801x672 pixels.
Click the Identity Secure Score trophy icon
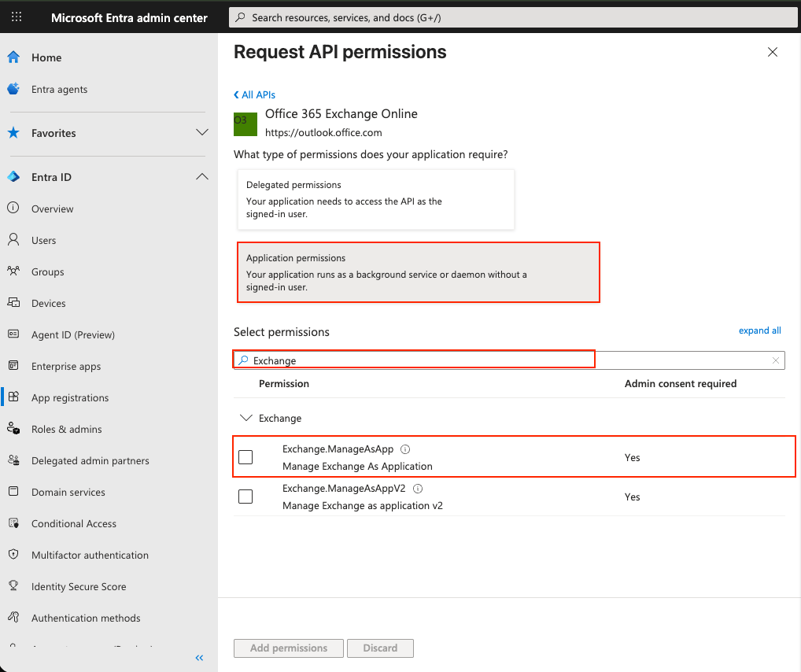point(14,586)
